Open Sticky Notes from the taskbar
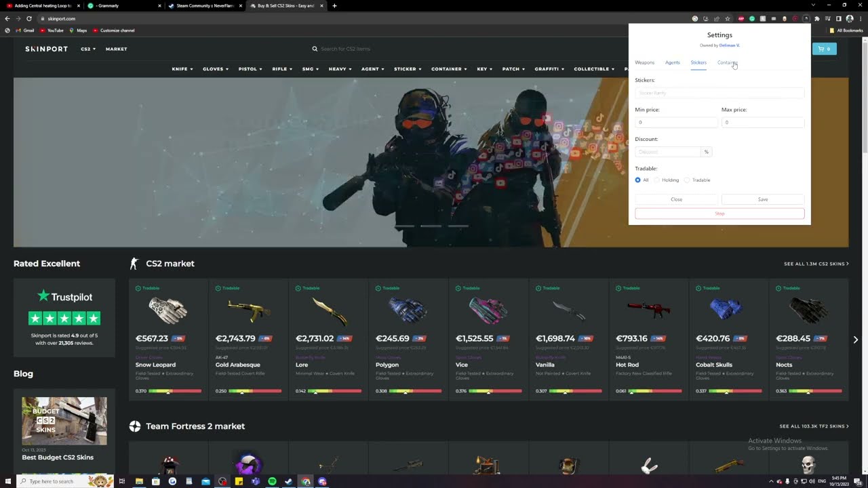The height and width of the screenshot is (488, 868). pyautogui.click(x=239, y=481)
